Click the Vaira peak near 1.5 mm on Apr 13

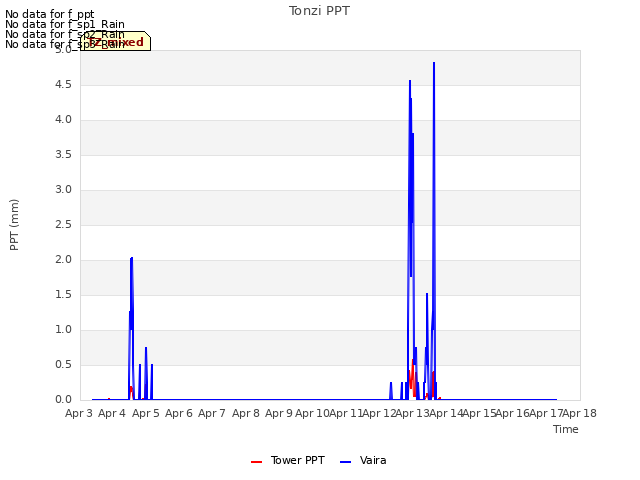pos(427,294)
